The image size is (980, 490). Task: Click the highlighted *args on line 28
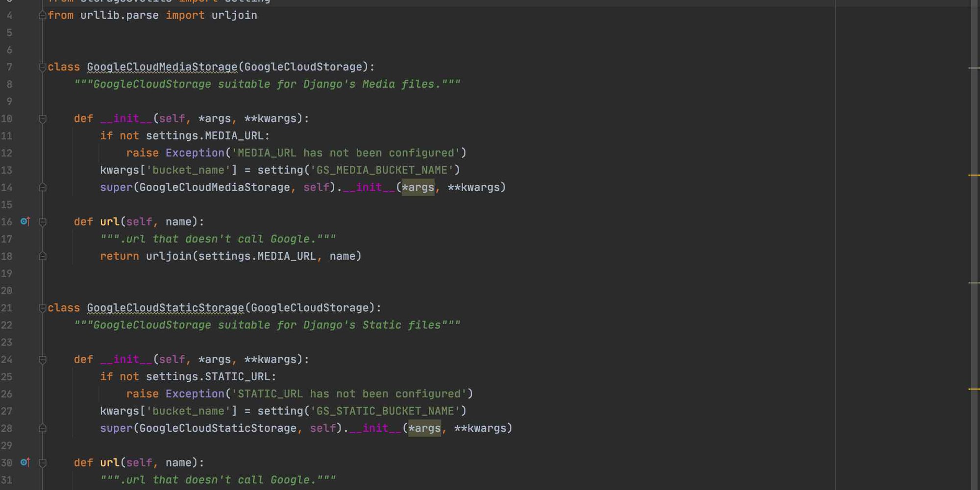point(425,428)
